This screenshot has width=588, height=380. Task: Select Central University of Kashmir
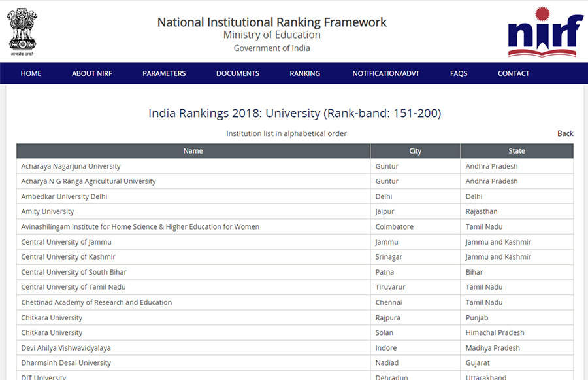pos(68,257)
